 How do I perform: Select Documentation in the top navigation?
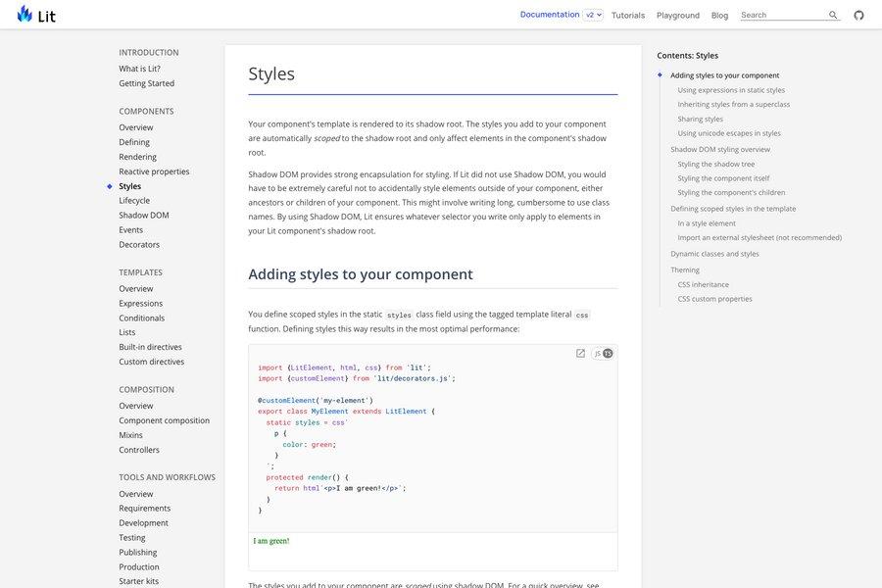[548, 12]
